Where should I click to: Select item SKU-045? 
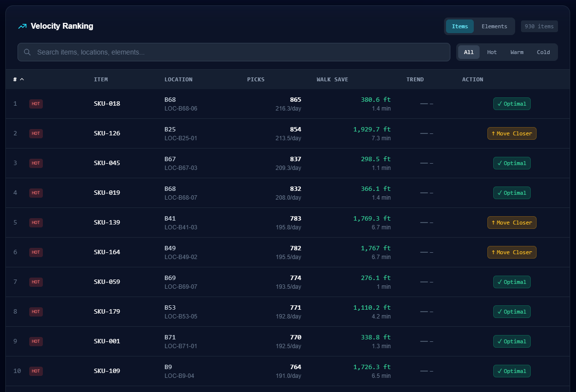tap(107, 163)
